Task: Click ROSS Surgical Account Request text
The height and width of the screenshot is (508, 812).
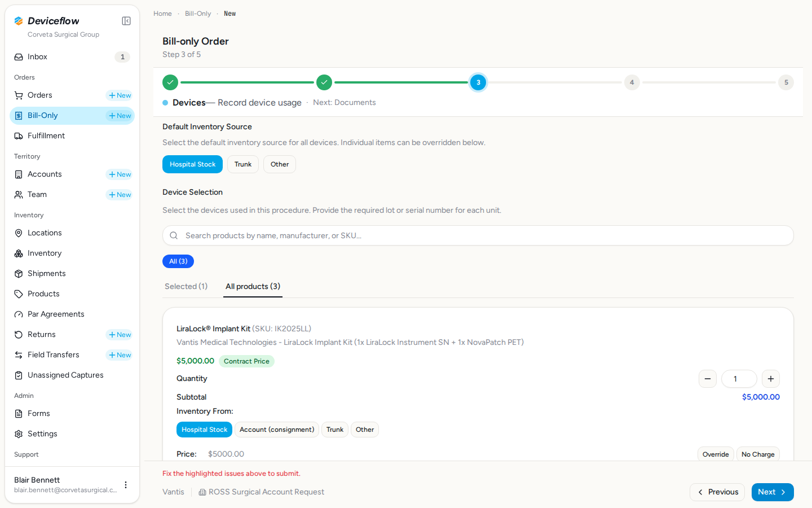Action: click(x=266, y=492)
